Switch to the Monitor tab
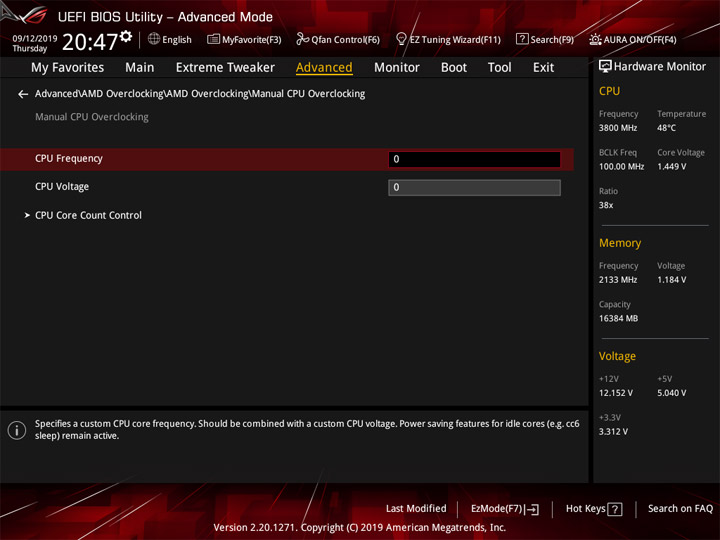The width and height of the screenshot is (720, 540). coord(397,68)
